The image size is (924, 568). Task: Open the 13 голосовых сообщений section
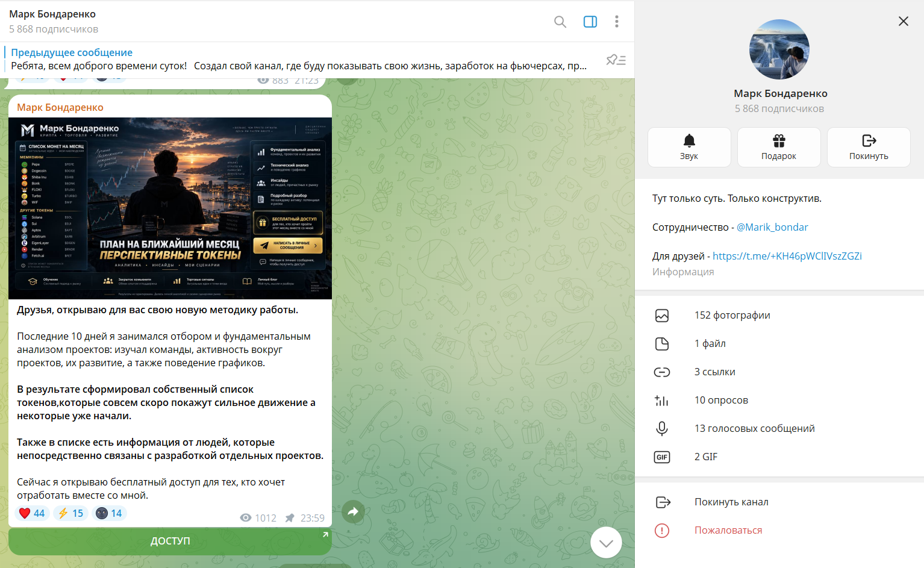tap(779, 428)
